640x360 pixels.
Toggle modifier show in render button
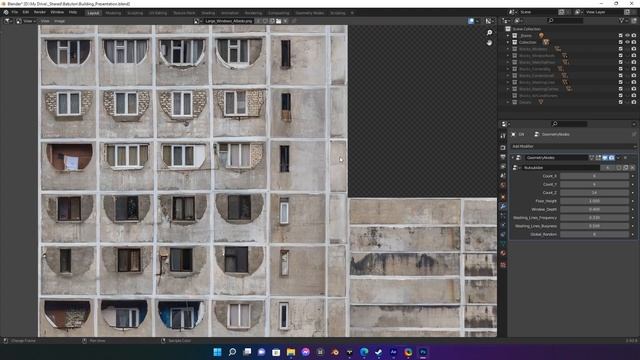(612, 158)
